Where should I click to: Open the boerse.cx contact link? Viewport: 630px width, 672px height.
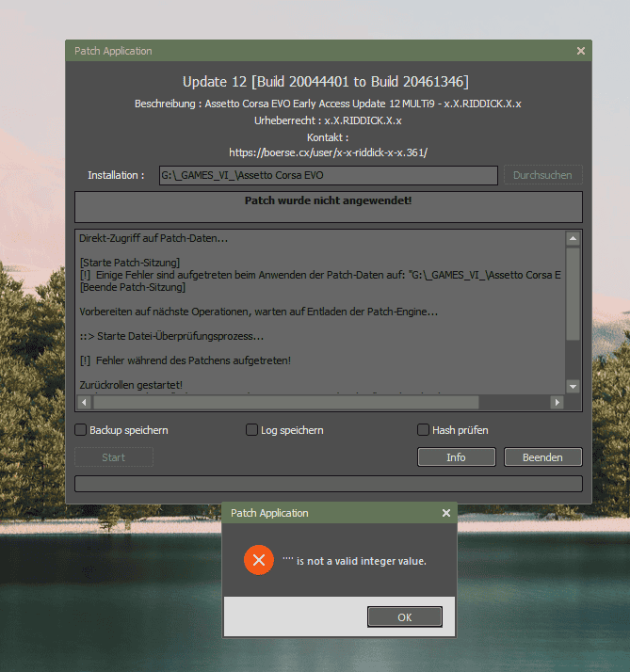pos(328,152)
